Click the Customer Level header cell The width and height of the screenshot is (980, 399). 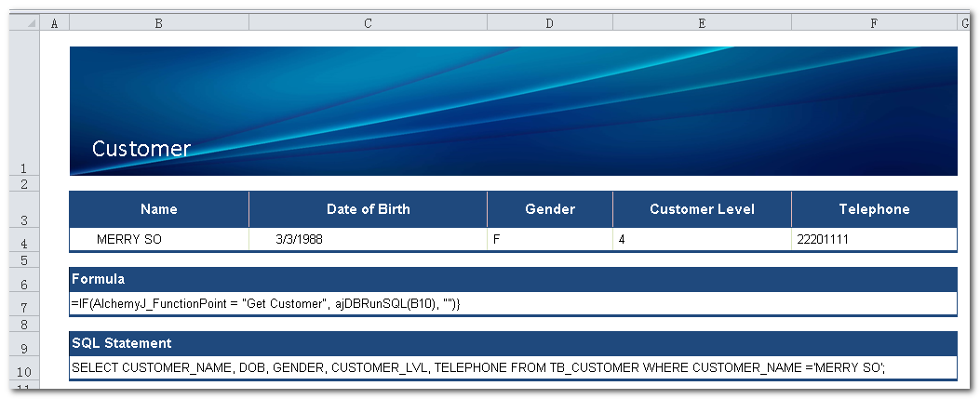(702, 209)
